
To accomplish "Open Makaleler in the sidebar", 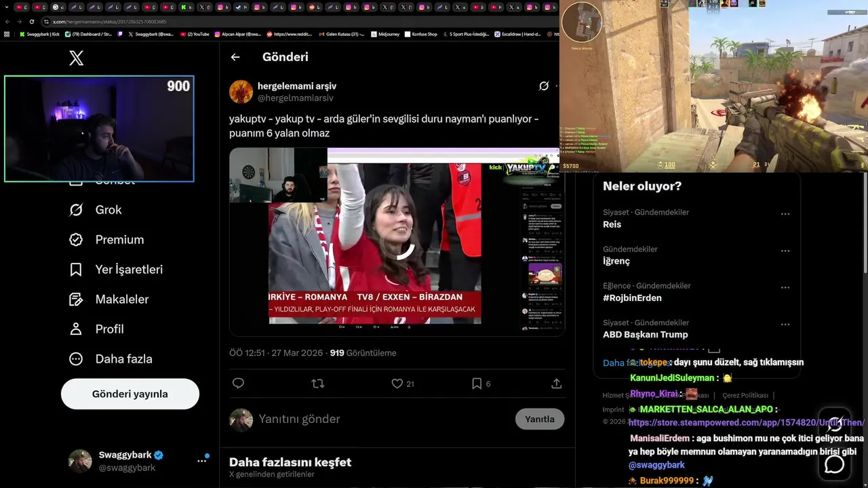I will pos(109,300).
